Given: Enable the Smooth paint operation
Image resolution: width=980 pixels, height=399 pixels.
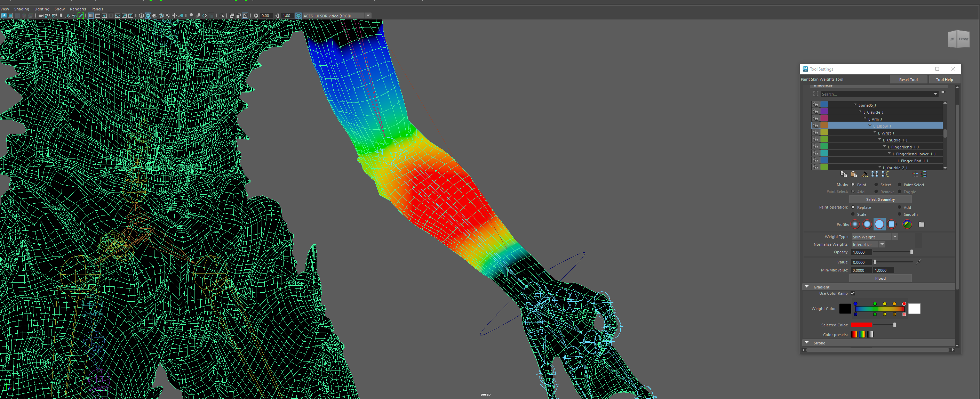Looking at the screenshot, I should click(900, 214).
